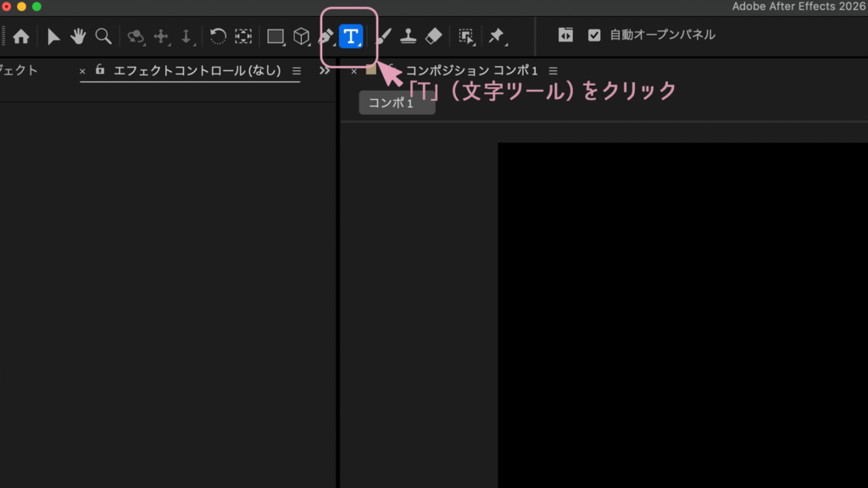Image resolution: width=868 pixels, height=488 pixels.
Task: Select the Rectangle shape tool
Action: click(275, 36)
